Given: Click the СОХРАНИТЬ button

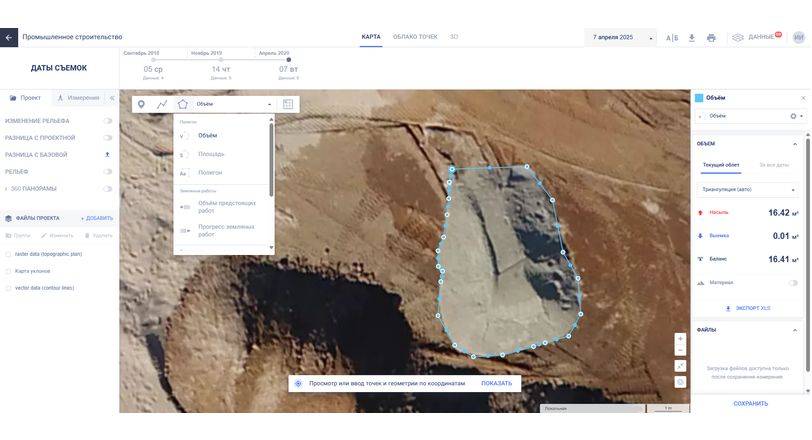Looking at the screenshot, I should point(750,404).
